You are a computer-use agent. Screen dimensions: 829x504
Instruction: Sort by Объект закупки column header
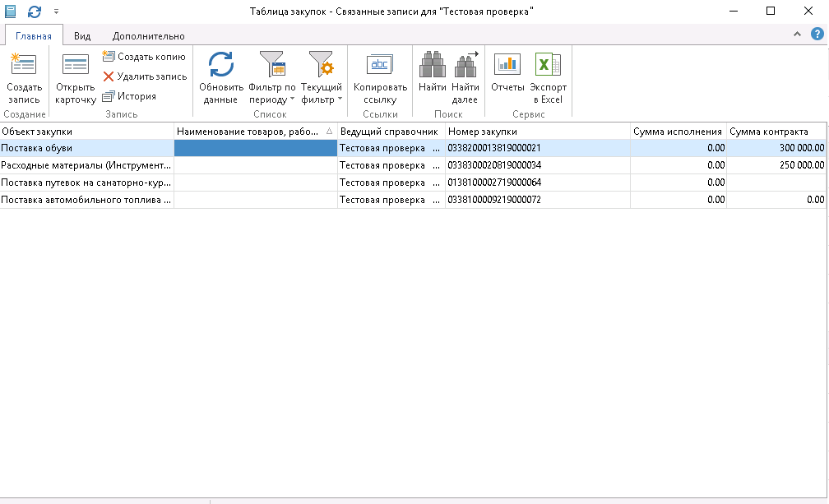(86, 132)
